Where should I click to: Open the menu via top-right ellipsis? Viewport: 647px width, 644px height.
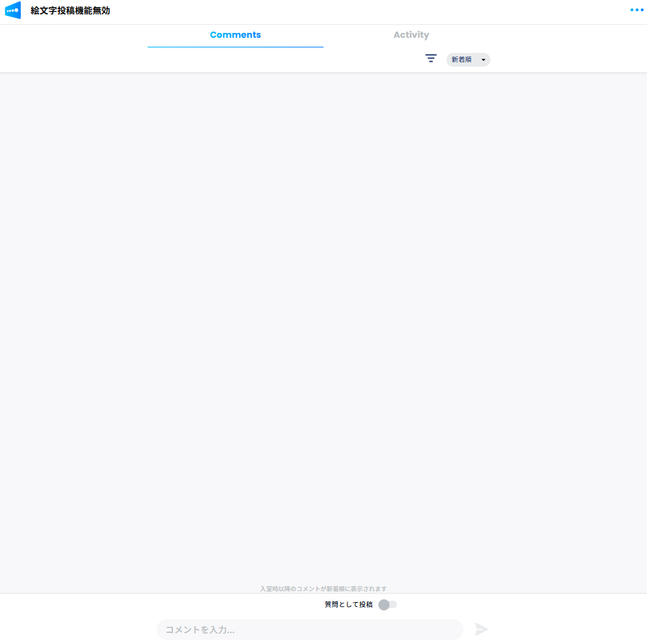[637, 10]
